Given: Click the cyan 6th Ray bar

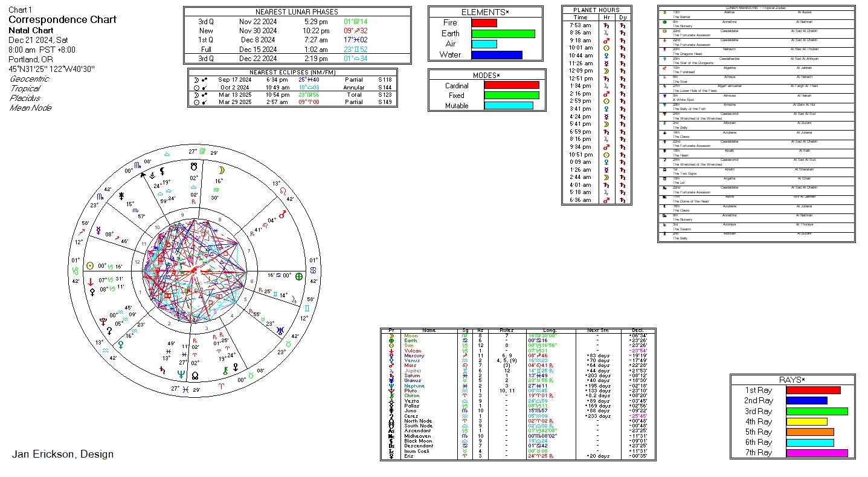Looking at the screenshot, I should click(810, 443).
